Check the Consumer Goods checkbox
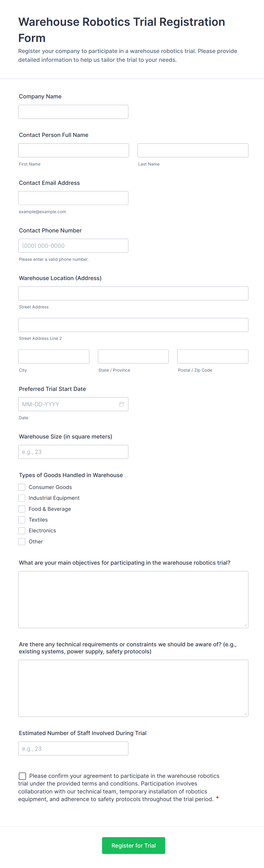The height and width of the screenshot is (868, 264). tap(22, 487)
